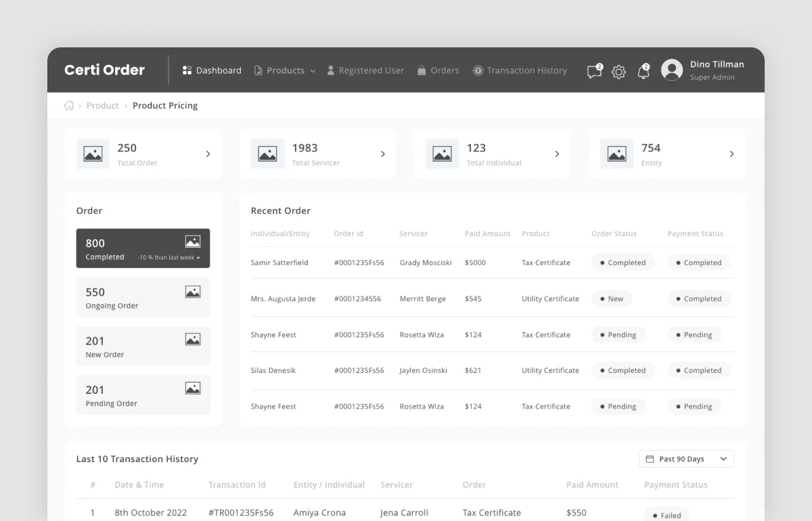
Task: Click the Certi Order logo
Action: 104,70
